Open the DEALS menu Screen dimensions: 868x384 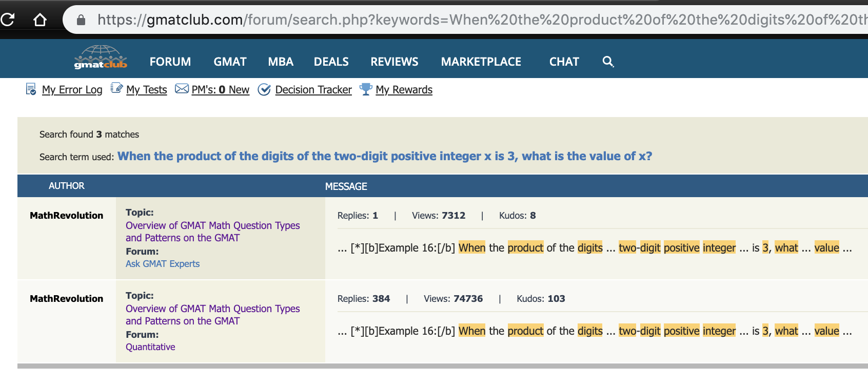tap(331, 62)
